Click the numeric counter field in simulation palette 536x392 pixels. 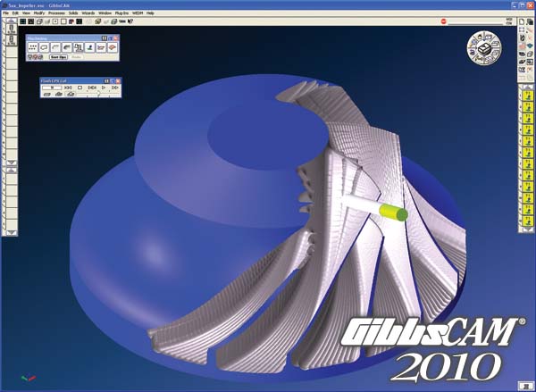(x=52, y=88)
